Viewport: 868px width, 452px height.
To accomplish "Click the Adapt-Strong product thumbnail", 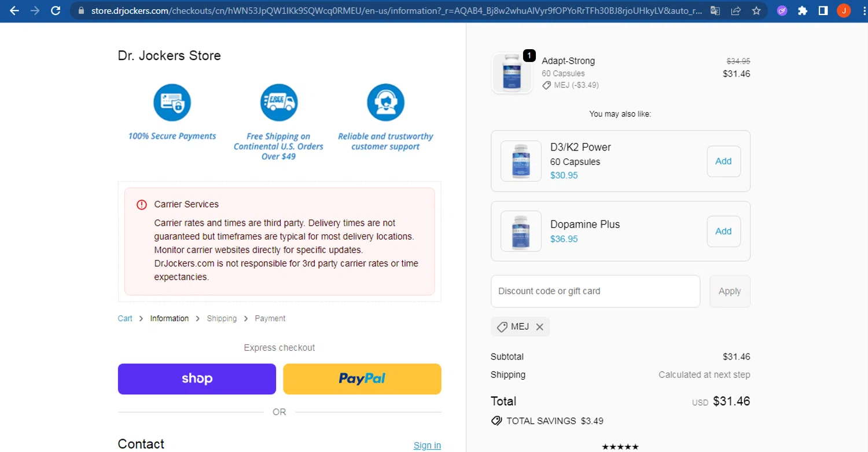I will (512, 73).
